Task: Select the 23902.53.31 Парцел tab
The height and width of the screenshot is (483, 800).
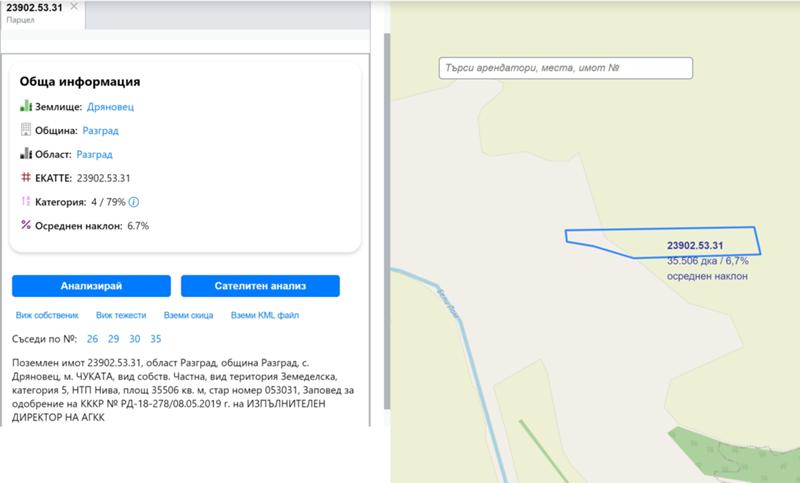Action: [43, 14]
